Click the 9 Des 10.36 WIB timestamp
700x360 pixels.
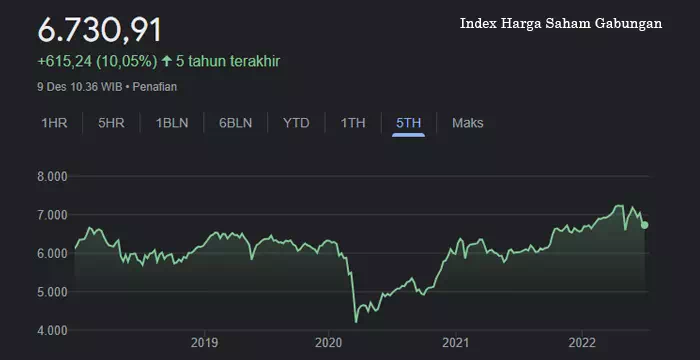(79, 87)
